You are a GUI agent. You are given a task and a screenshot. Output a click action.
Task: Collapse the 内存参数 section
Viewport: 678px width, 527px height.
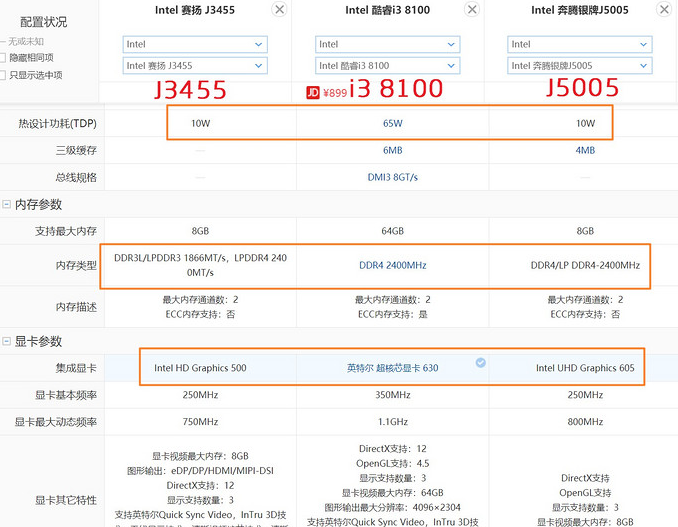(x=6, y=204)
